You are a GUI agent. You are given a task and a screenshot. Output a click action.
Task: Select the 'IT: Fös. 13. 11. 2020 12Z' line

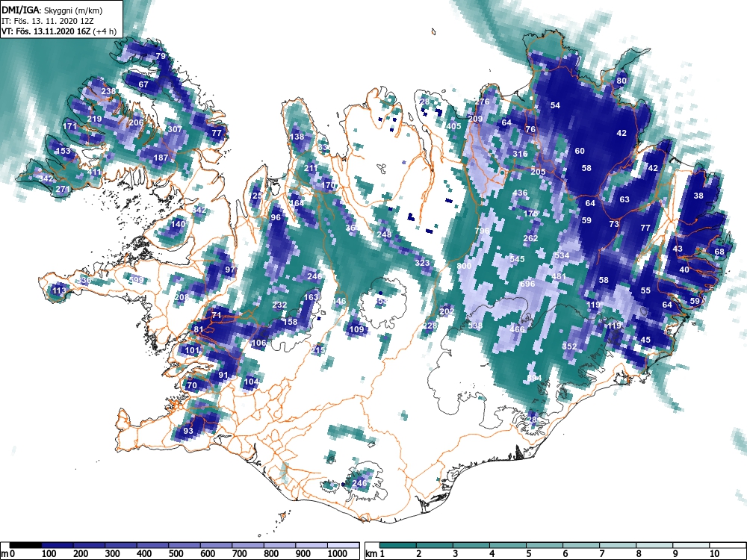(x=48, y=21)
